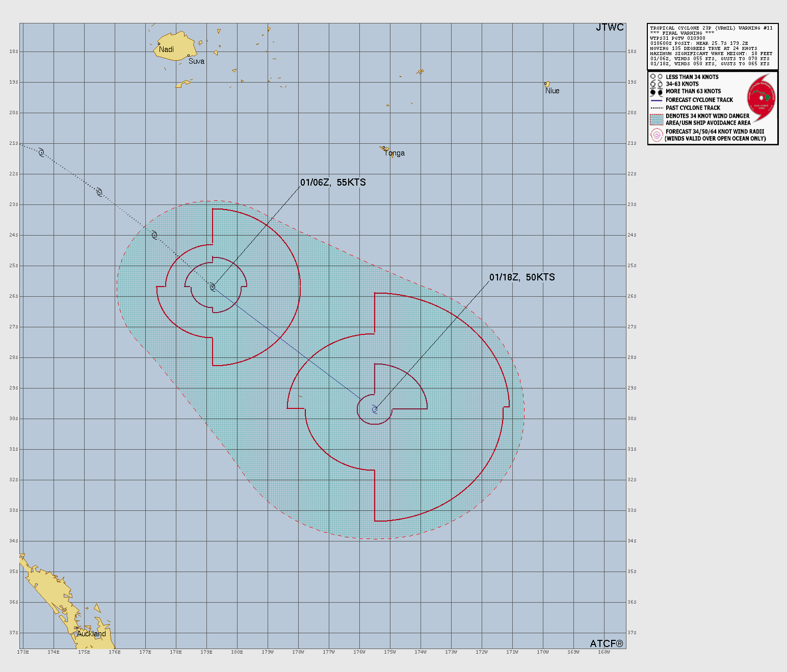Click the 34 knot danger area legend swatch

pos(656,119)
